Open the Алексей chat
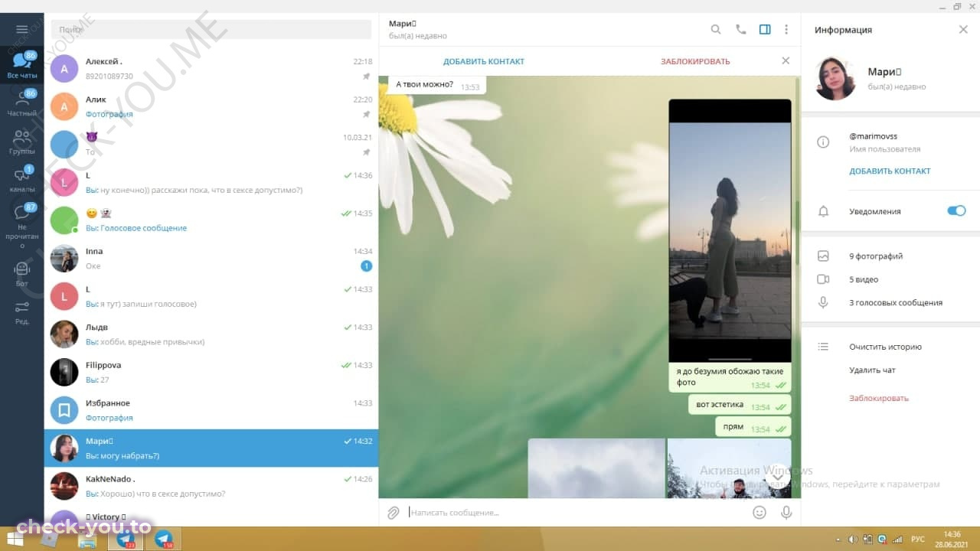The height and width of the screenshot is (551, 980). click(211, 68)
